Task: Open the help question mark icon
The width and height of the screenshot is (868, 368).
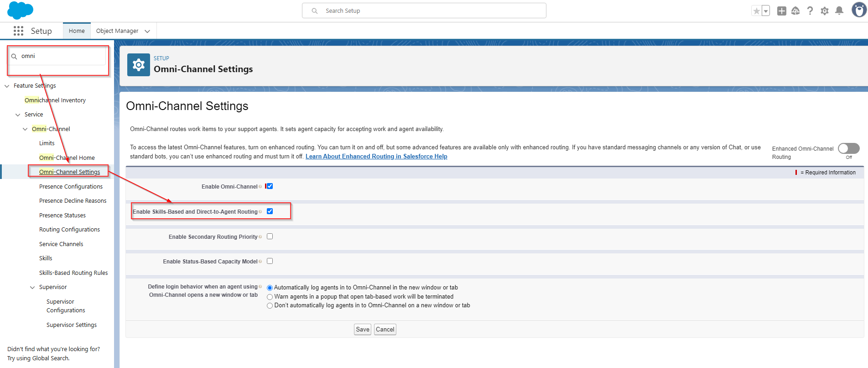Action: click(x=810, y=11)
